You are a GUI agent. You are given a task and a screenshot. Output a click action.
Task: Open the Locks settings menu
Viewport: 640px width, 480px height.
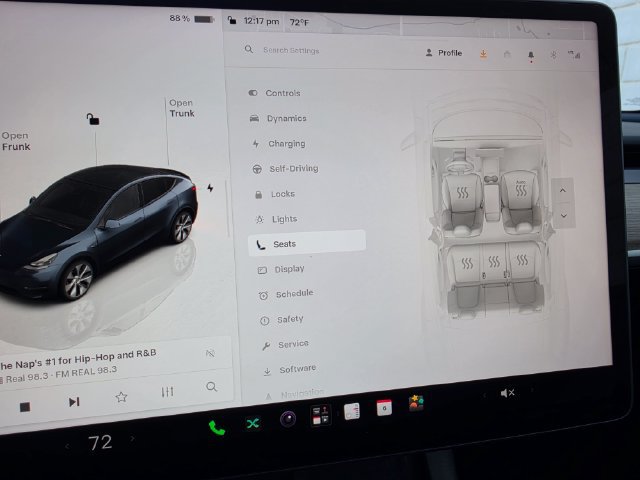click(x=274, y=194)
